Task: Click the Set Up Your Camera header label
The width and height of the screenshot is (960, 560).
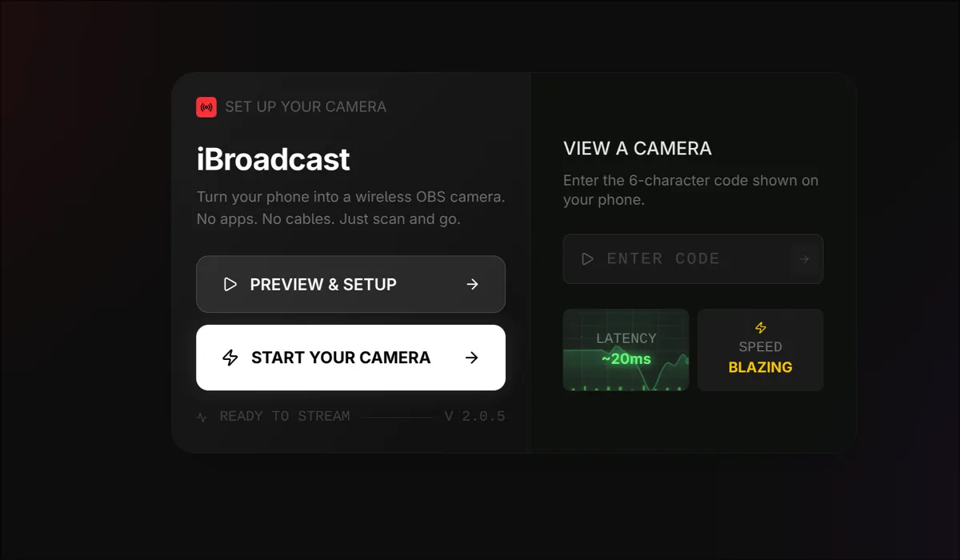Action: click(306, 106)
